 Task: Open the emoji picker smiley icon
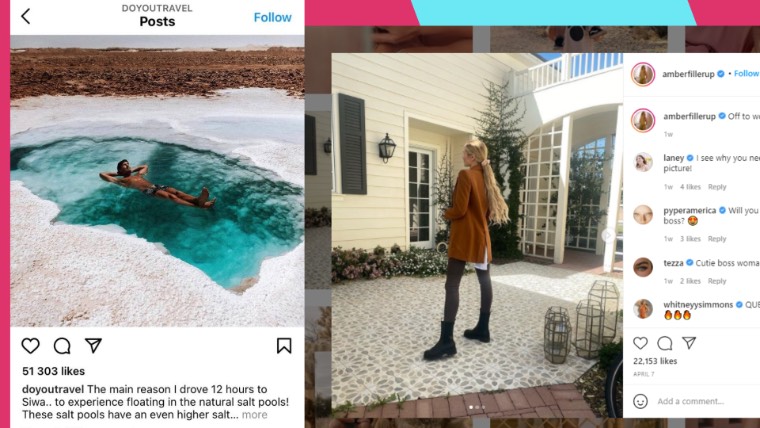(640, 401)
